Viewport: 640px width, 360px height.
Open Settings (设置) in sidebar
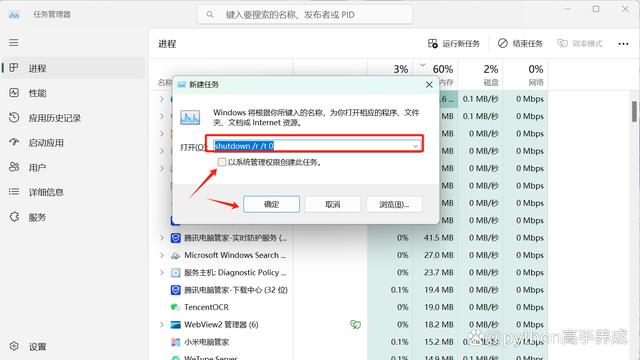(x=73, y=347)
